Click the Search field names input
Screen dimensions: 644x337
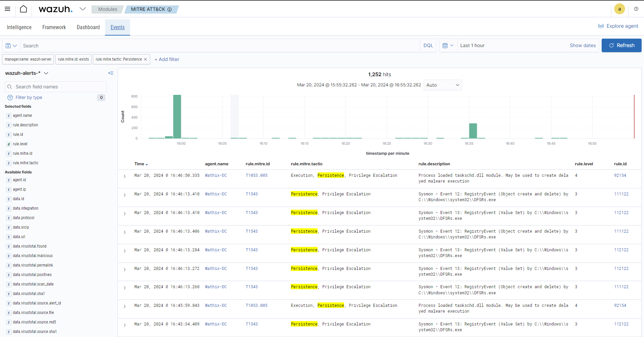click(56, 87)
